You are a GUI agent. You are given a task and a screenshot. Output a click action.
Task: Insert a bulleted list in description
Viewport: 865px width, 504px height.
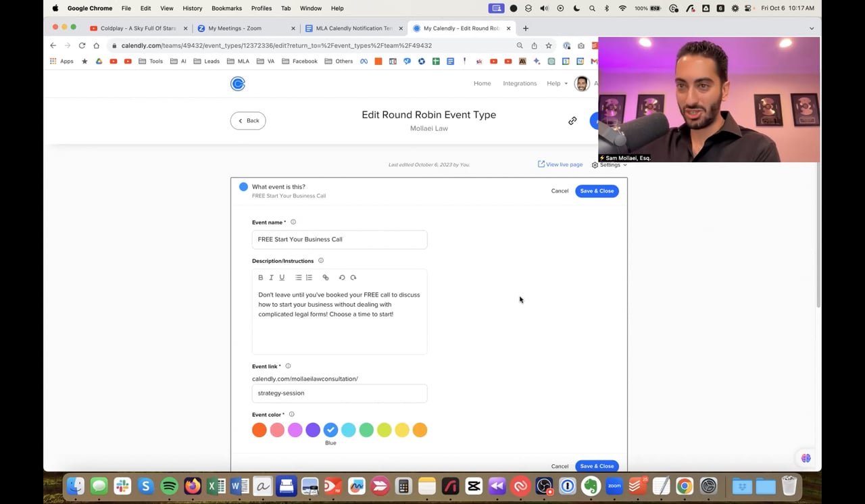pos(298,278)
